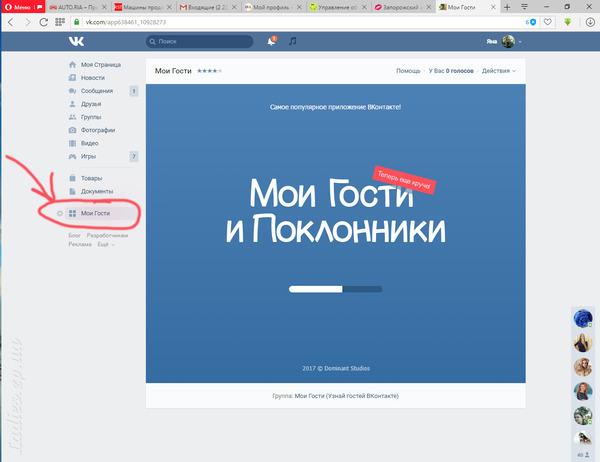The image size is (600, 462).
Task: Expand the Ещё footer dropdown
Action: click(106, 244)
